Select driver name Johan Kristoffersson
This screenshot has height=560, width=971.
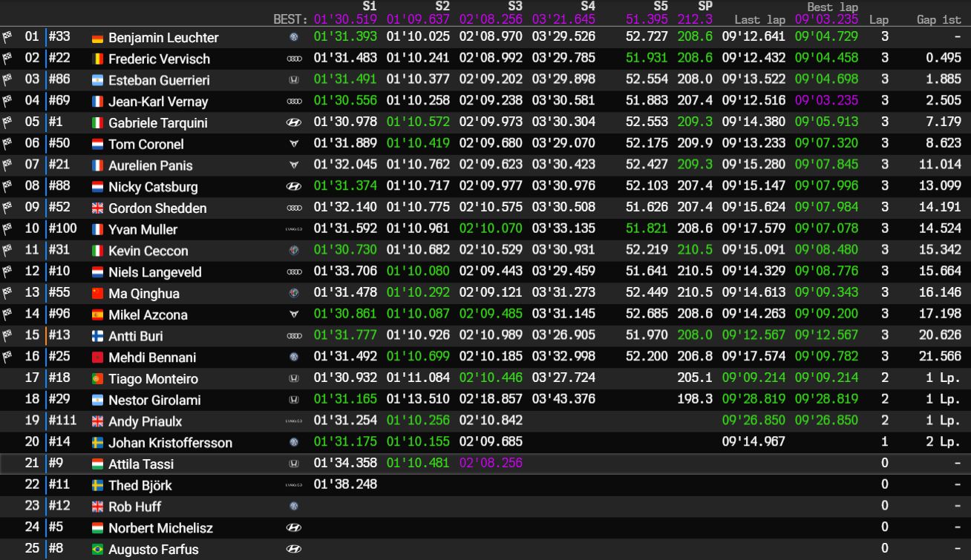(170, 443)
